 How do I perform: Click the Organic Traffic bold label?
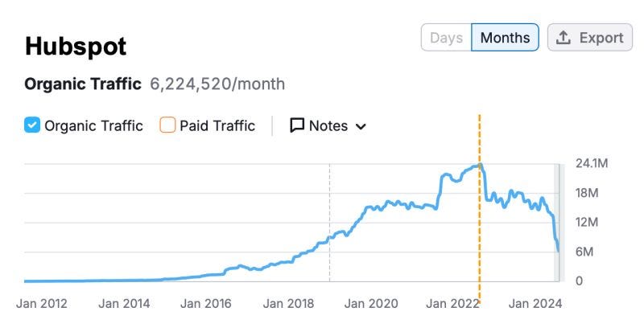point(83,84)
